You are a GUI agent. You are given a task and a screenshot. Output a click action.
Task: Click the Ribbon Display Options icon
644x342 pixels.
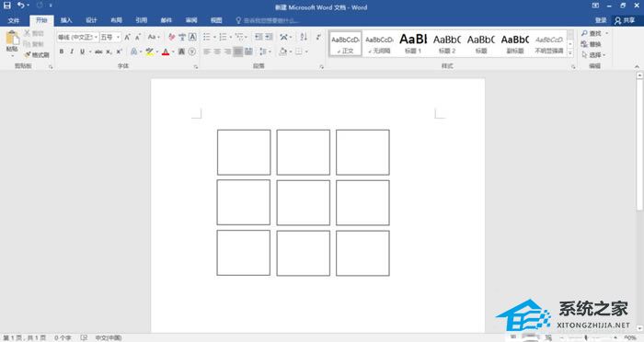pyautogui.click(x=595, y=6)
